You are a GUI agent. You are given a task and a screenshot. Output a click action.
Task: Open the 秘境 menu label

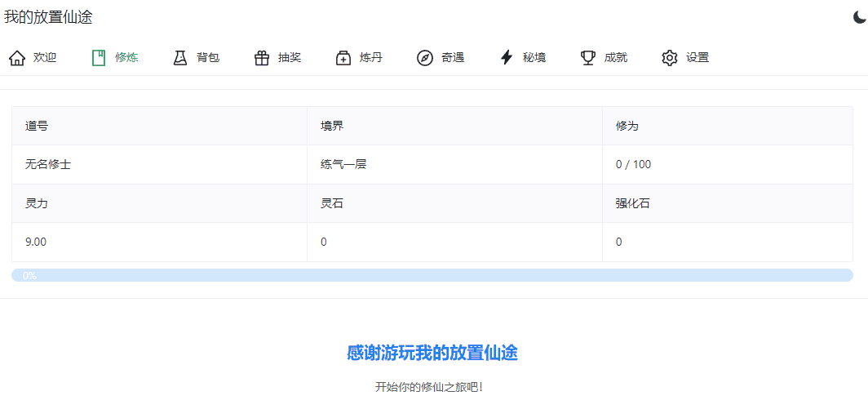tap(534, 58)
